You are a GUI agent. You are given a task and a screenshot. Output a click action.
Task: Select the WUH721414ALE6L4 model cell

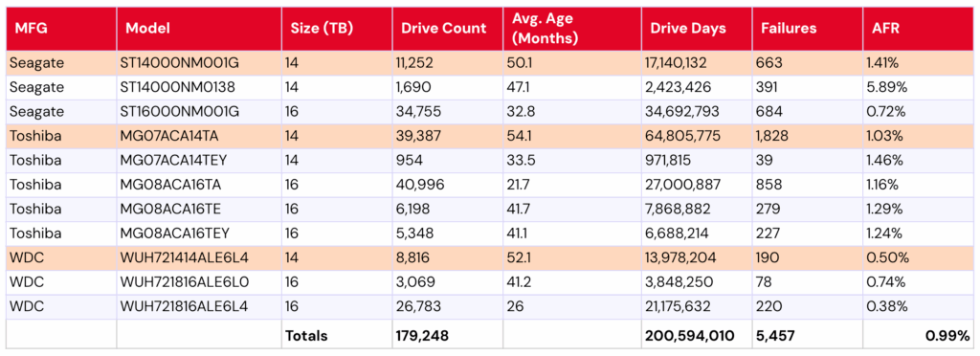pyautogui.click(x=199, y=258)
